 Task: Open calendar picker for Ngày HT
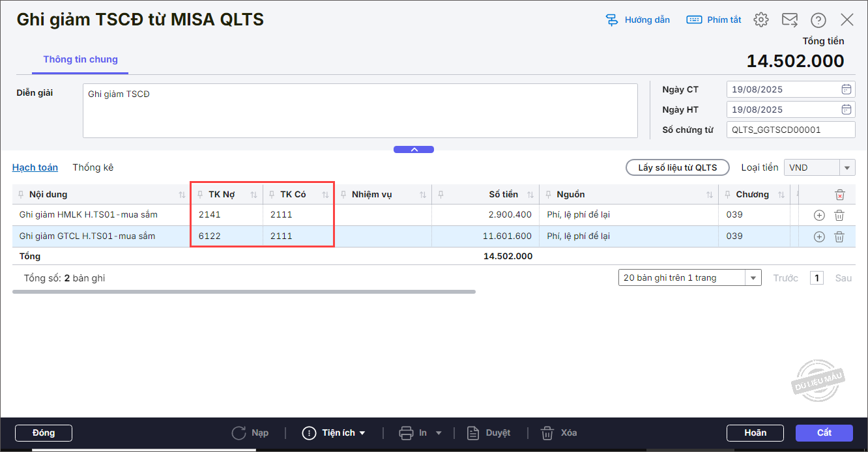846,109
